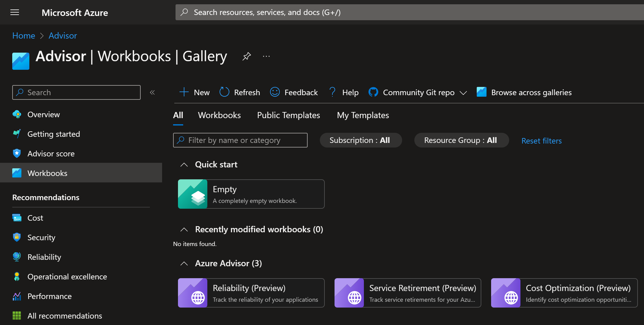The width and height of the screenshot is (644, 325).
Task: Switch to the My Templates tab
Action: click(363, 115)
